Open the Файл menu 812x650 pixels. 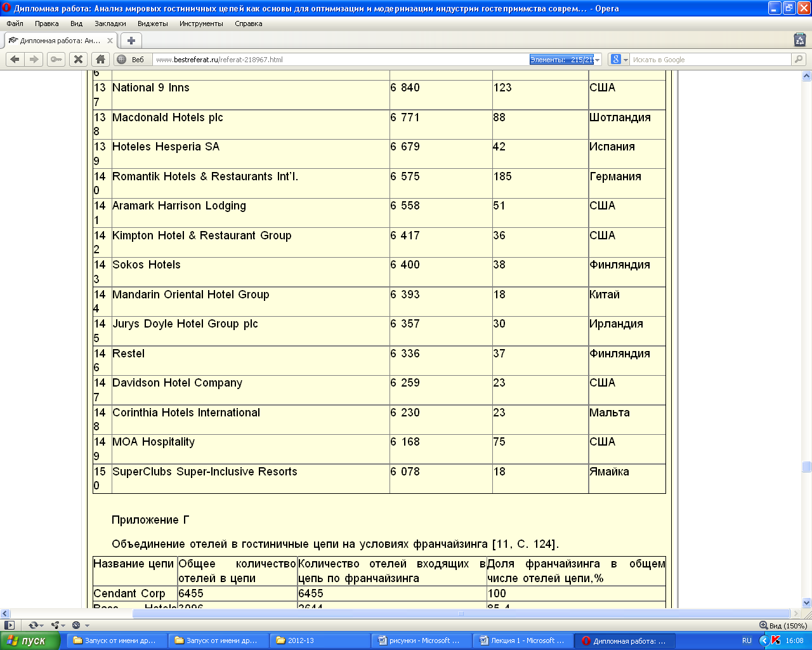click(15, 23)
